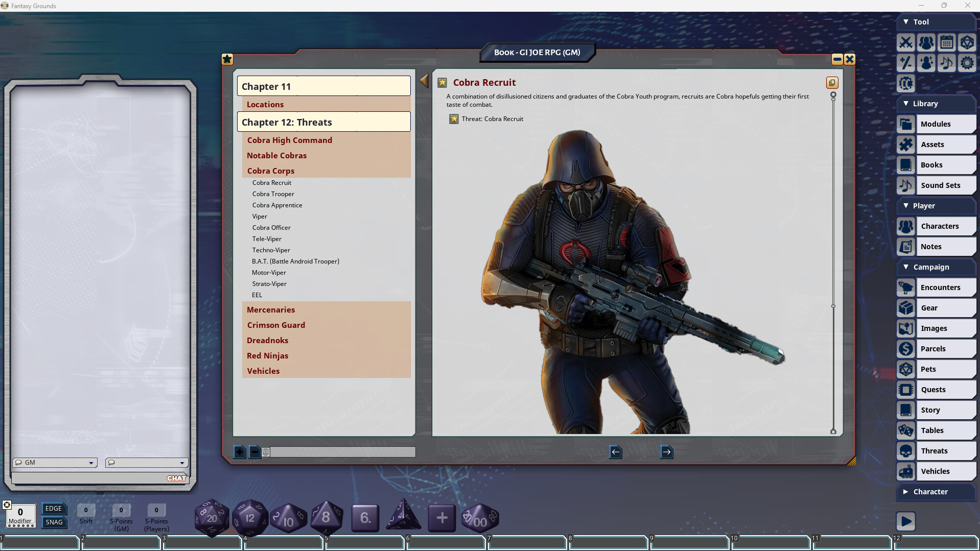Open the Party Sheet tool
This screenshot has width=980, height=551.
click(927, 43)
